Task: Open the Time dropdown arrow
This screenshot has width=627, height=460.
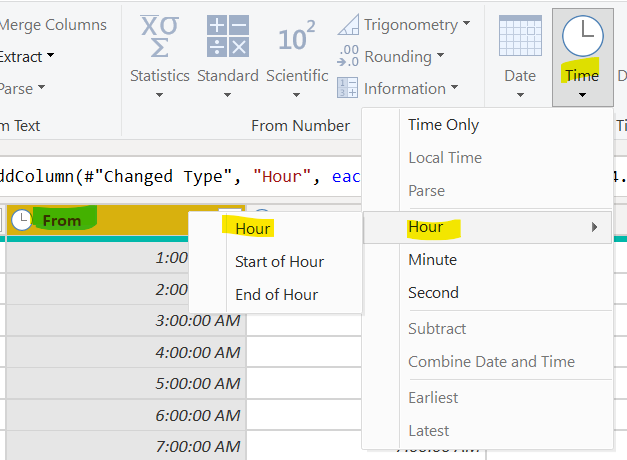Action: coord(583,95)
